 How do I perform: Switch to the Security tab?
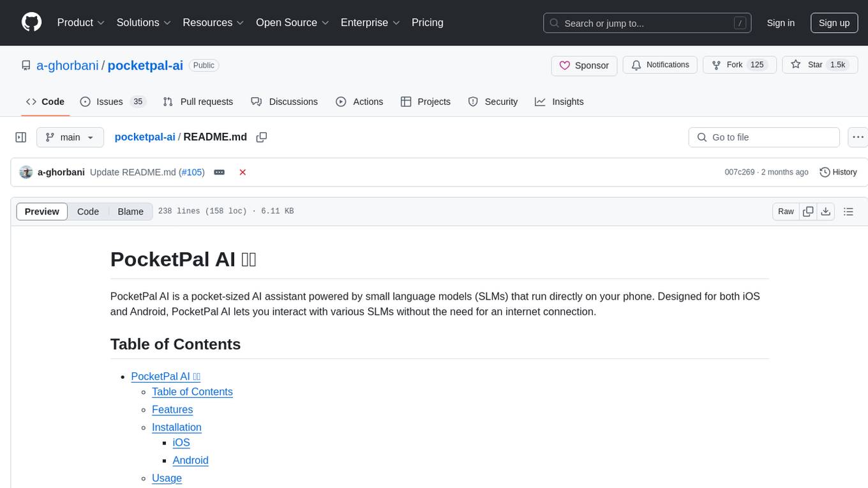493,102
